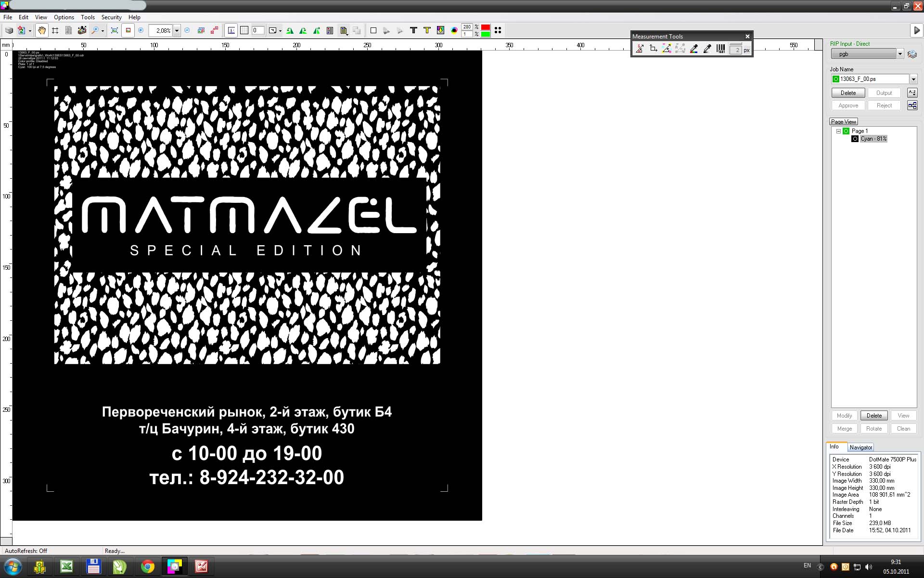
Task: Click the Page View tab
Action: pyautogui.click(x=843, y=122)
